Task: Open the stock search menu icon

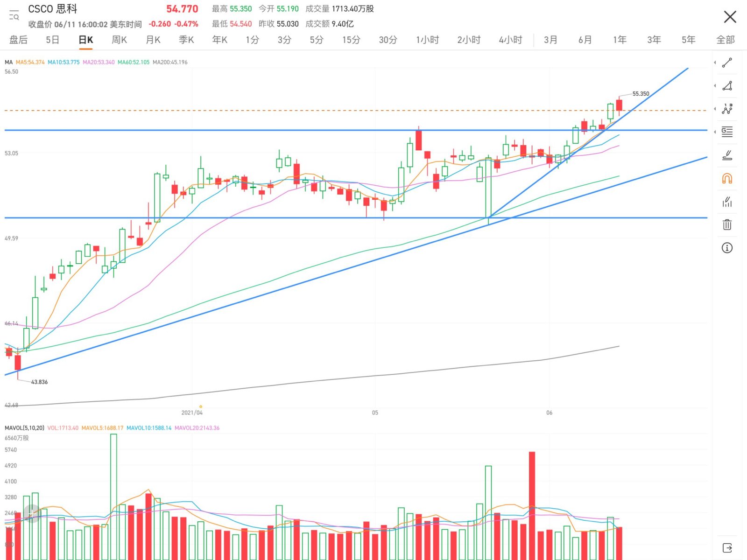Action: coord(14,15)
